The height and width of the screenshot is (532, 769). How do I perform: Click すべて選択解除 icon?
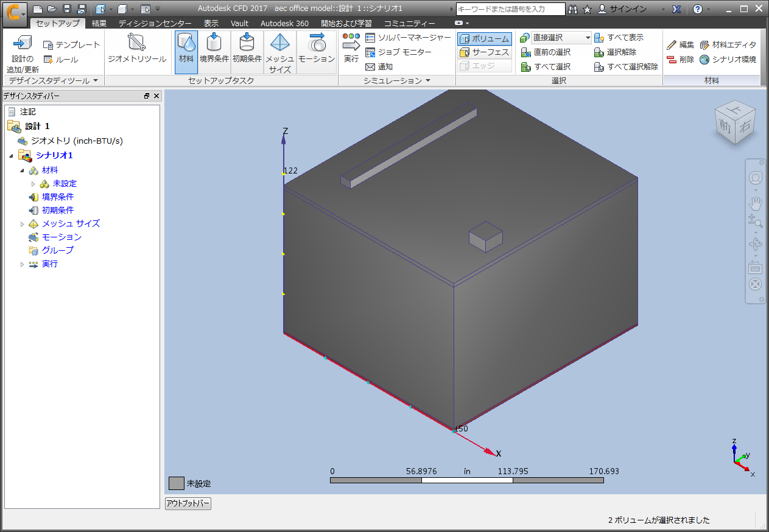(599, 67)
